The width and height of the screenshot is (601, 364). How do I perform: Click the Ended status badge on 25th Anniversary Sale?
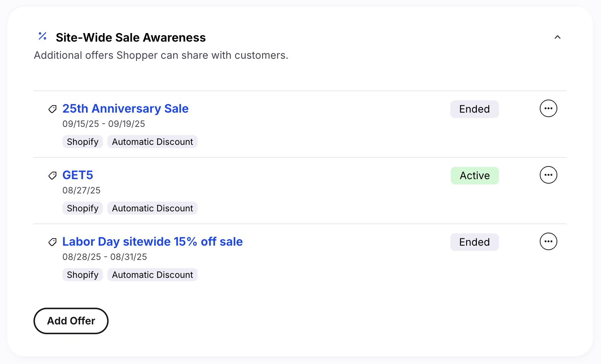pos(474,109)
